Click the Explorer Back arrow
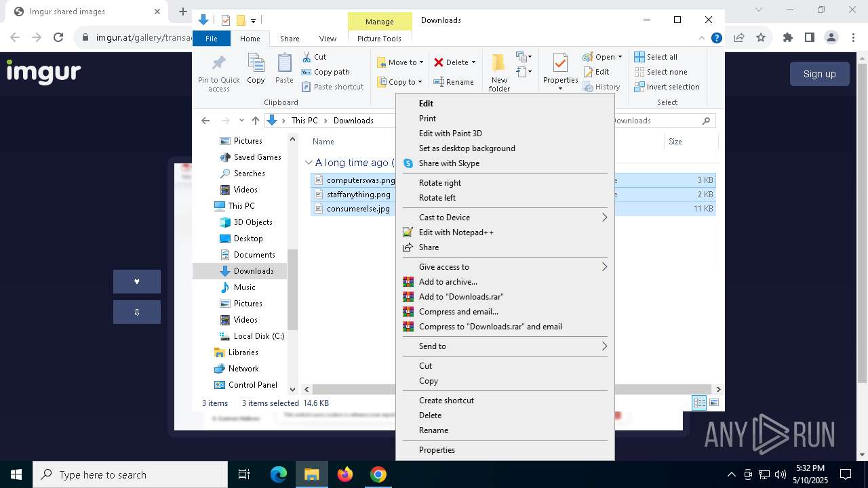Screen dimensions: 868x488 coord(205,121)
